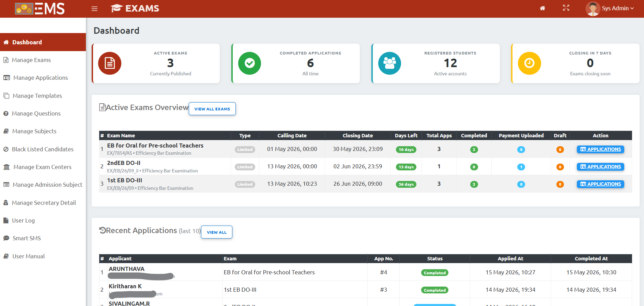This screenshot has width=644, height=306.
Task: Open Manage Templates in the sidebar
Action: point(43,96)
